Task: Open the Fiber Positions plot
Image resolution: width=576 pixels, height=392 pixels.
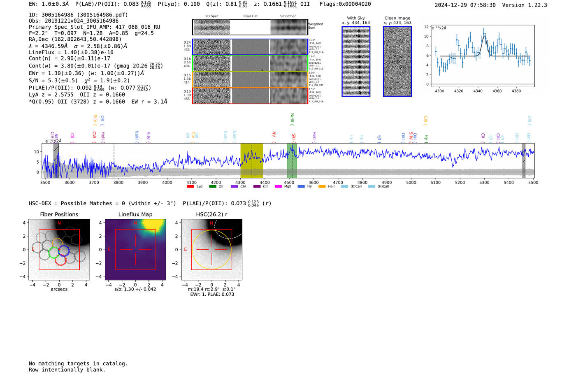Action: 59,249
